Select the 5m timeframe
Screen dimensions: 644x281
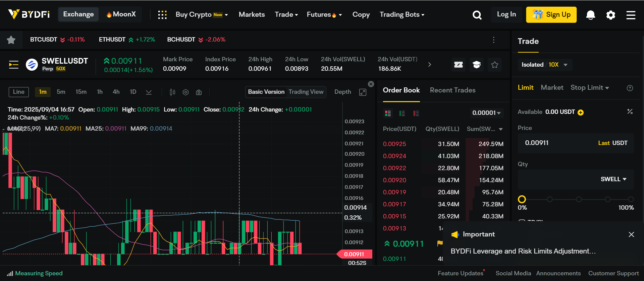(61, 92)
